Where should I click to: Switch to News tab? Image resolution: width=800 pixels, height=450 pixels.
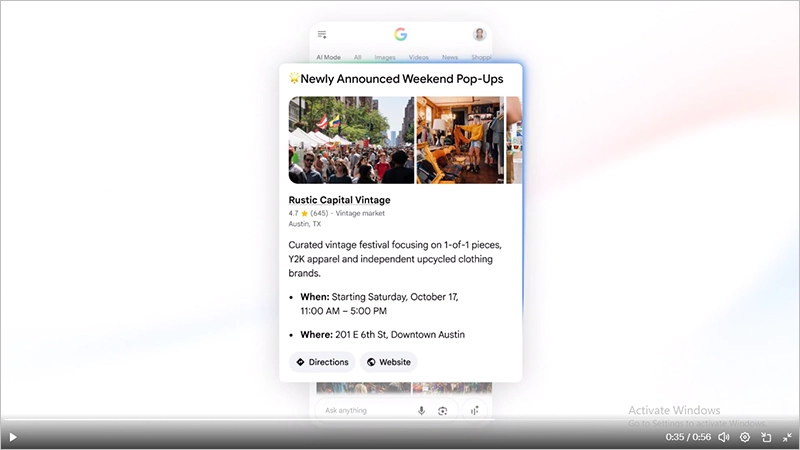tap(449, 57)
